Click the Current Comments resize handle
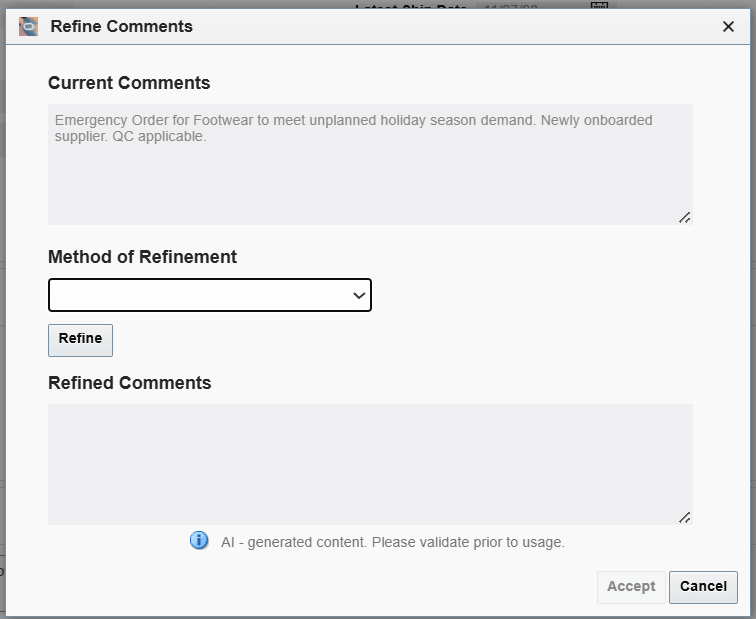 tap(685, 218)
